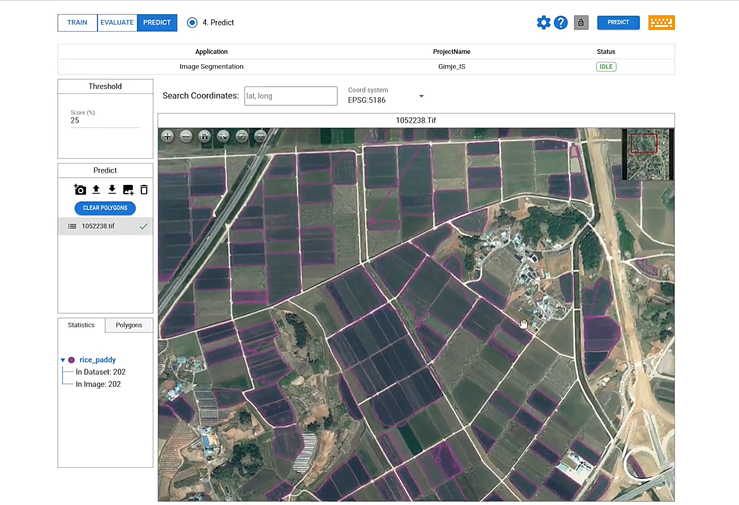Zoom in on the map viewer
739x505 pixels.
point(167,136)
